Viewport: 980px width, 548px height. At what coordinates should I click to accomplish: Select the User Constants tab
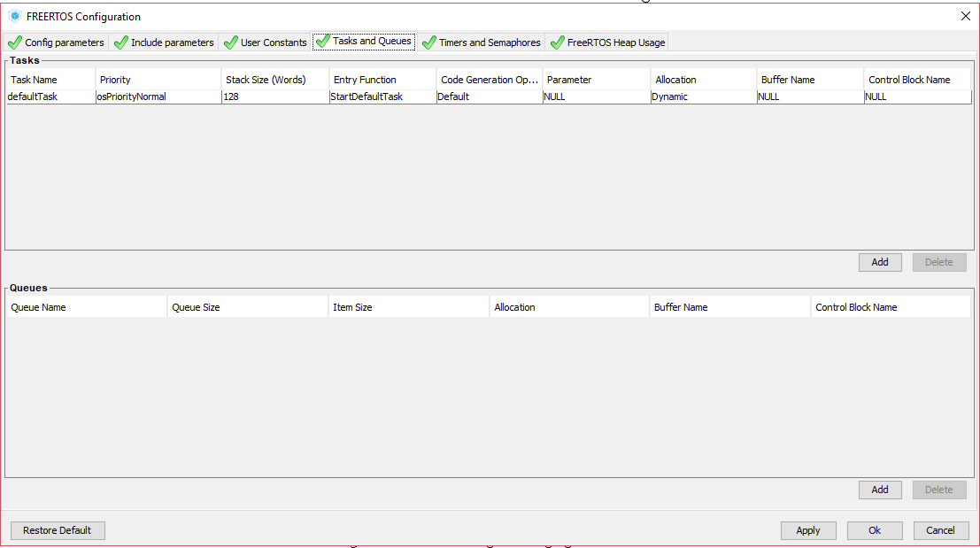point(265,42)
